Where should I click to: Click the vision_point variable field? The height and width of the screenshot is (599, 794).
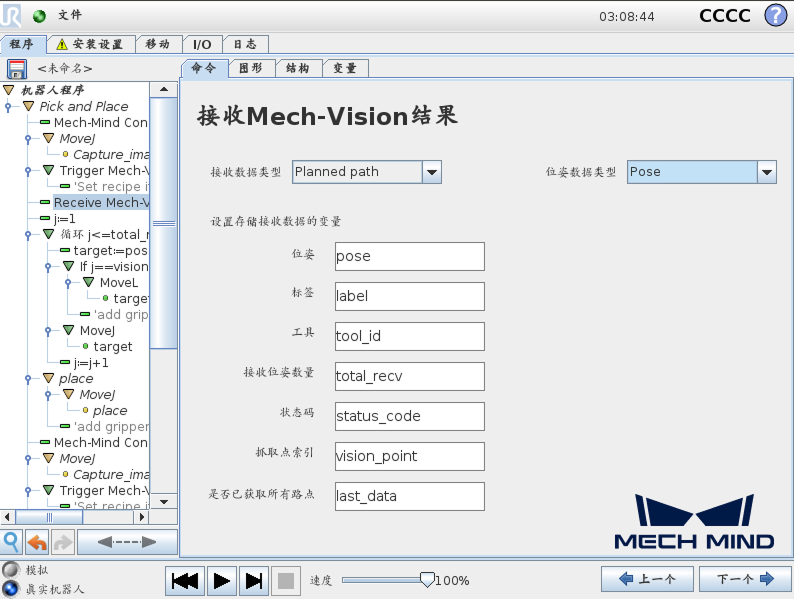410,456
